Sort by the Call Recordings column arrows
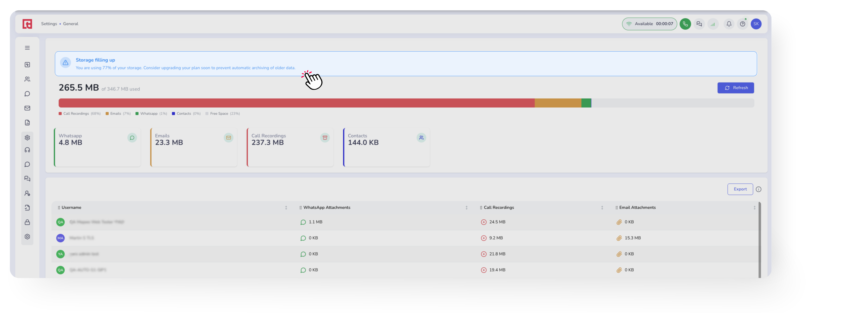Screen dimensions: 868x313 click(602, 208)
